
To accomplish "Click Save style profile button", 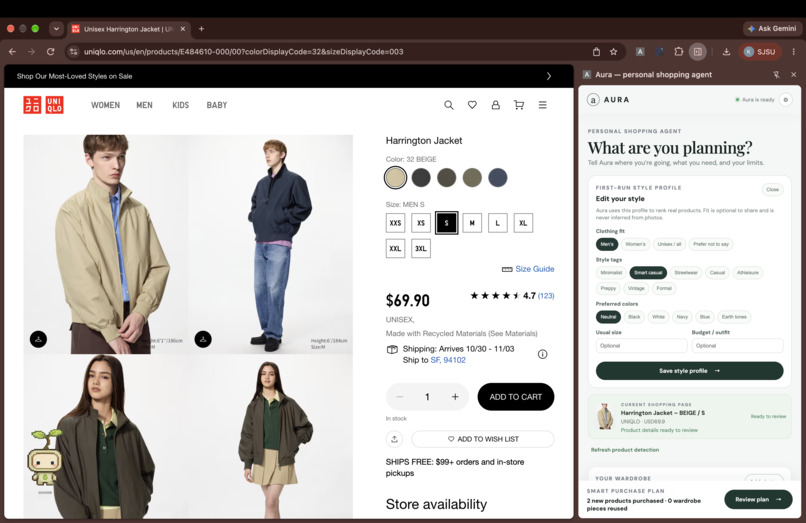I will coord(689,371).
